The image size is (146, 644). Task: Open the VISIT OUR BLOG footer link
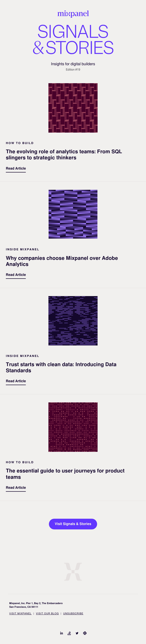click(x=47, y=613)
